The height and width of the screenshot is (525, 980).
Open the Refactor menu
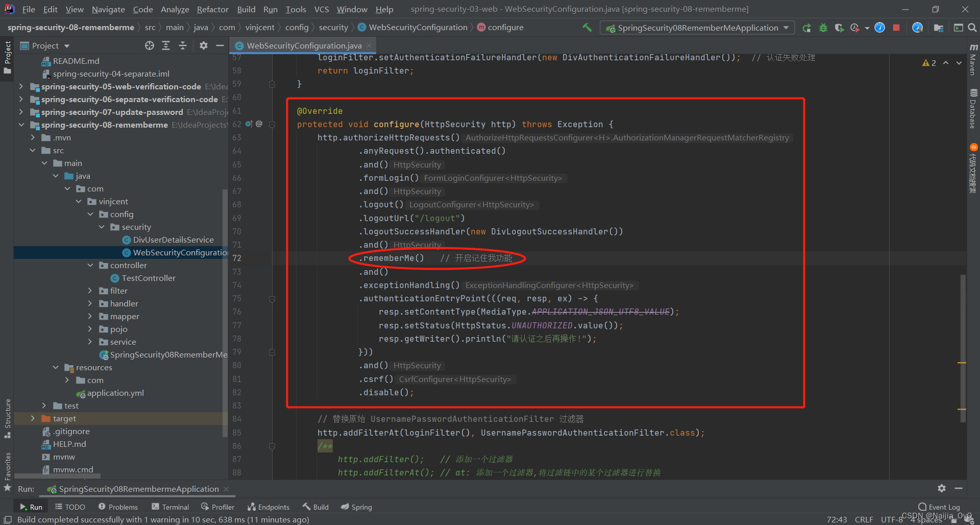point(212,9)
